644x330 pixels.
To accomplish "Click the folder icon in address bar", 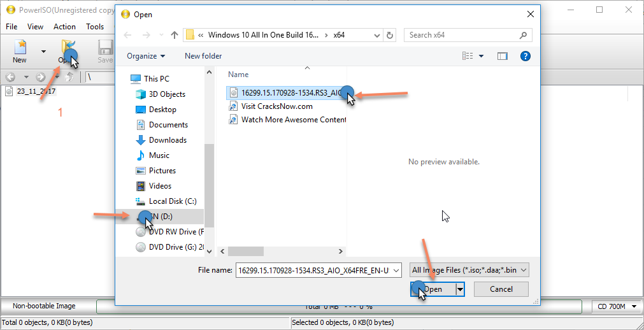I will coord(190,35).
